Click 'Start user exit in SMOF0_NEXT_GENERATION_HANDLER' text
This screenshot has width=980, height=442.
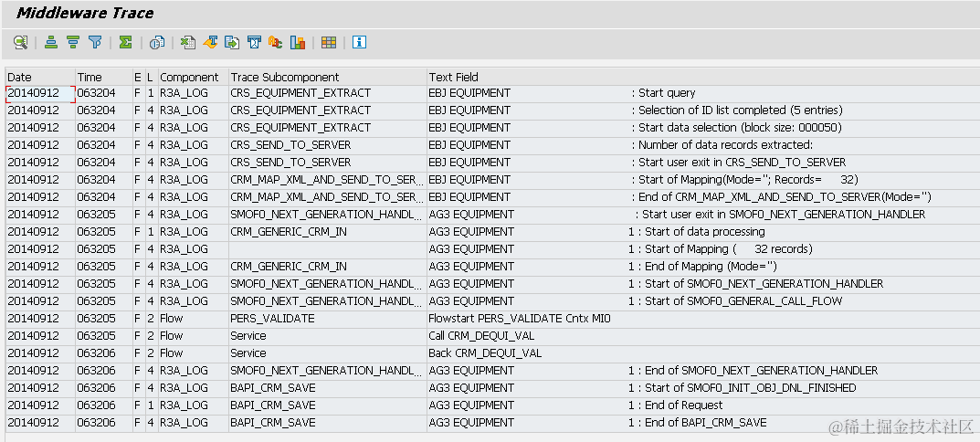(x=784, y=215)
